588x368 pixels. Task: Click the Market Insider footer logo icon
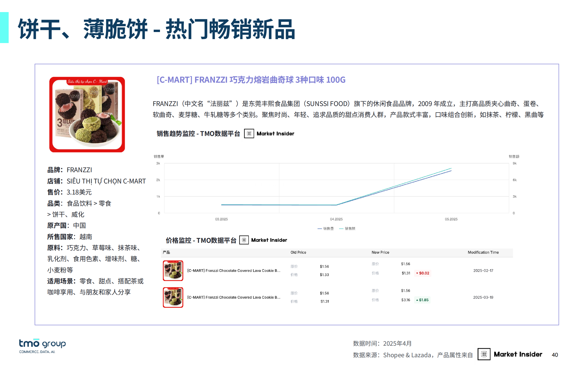(x=484, y=354)
